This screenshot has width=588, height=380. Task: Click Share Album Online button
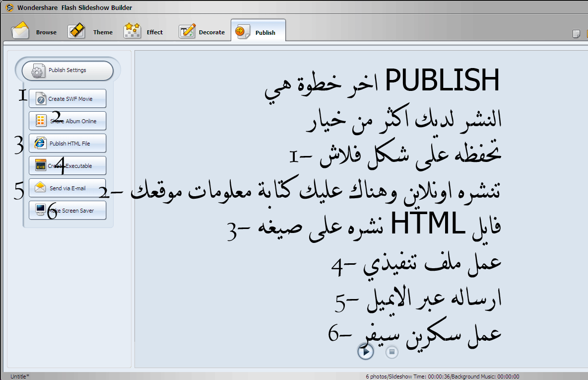pyautogui.click(x=67, y=121)
